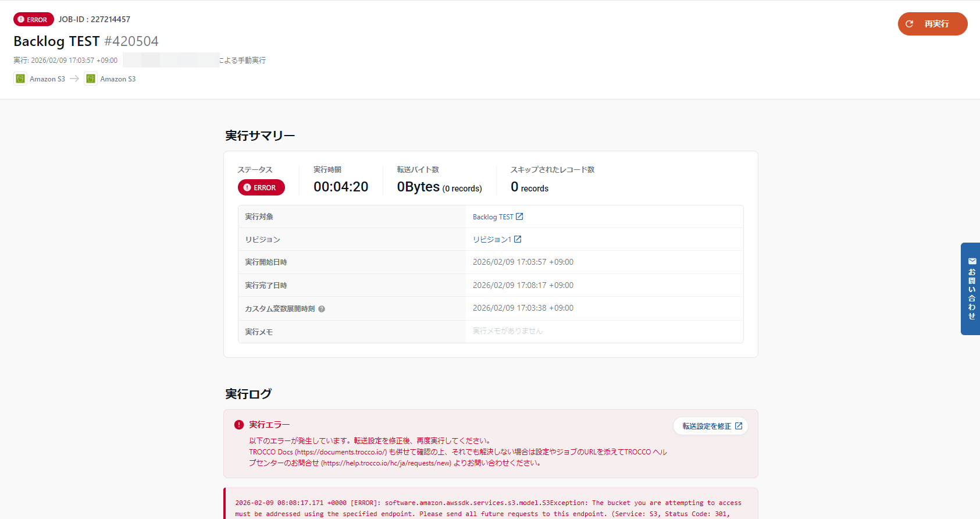
Task: Click the destination Amazon S3 label
Action: pyautogui.click(x=117, y=79)
